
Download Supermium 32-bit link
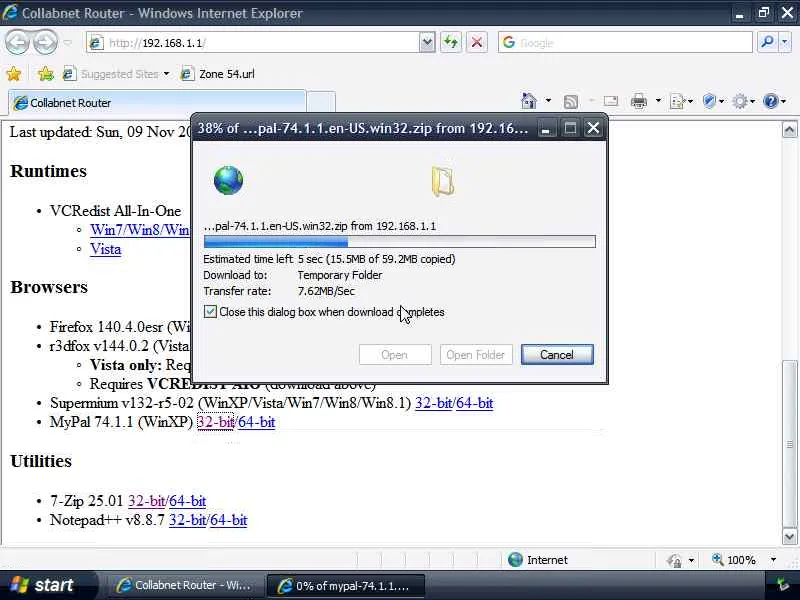[x=434, y=403]
